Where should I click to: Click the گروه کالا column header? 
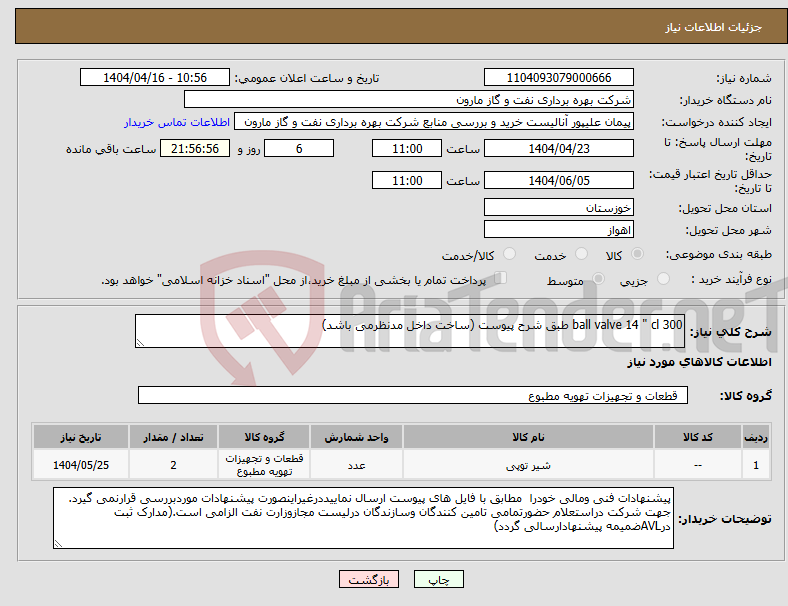(264, 437)
